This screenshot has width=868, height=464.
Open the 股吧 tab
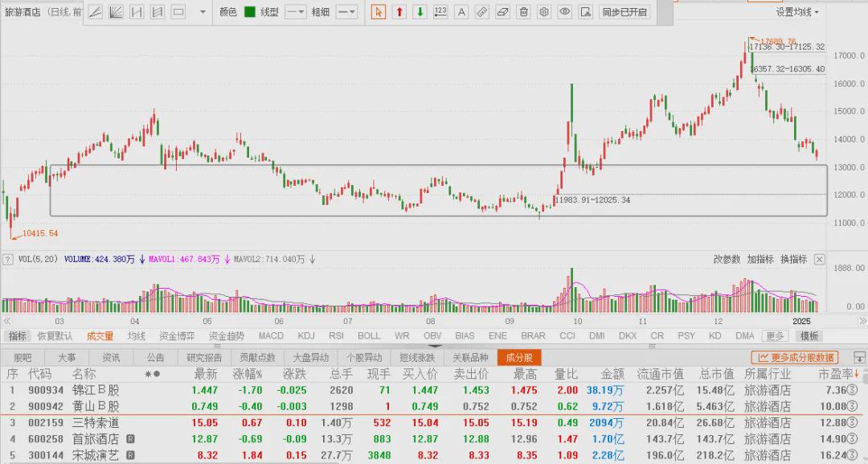point(23,358)
